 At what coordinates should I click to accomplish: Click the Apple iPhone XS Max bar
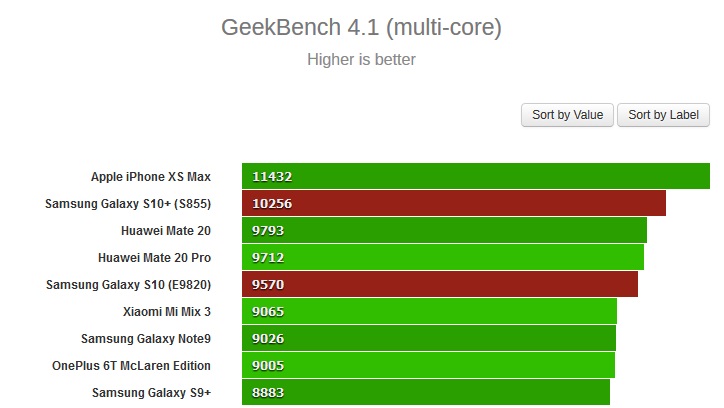[475, 176]
